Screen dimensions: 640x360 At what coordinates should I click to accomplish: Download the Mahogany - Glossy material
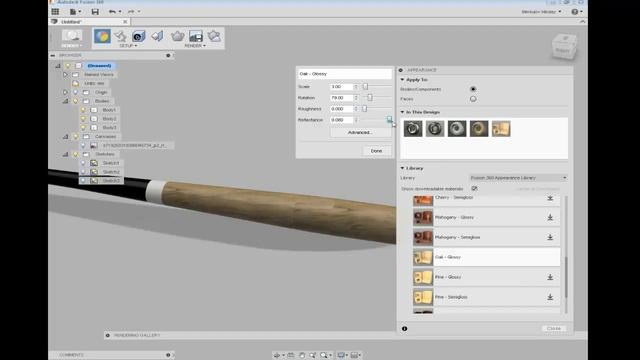pyautogui.click(x=550, y=218)
